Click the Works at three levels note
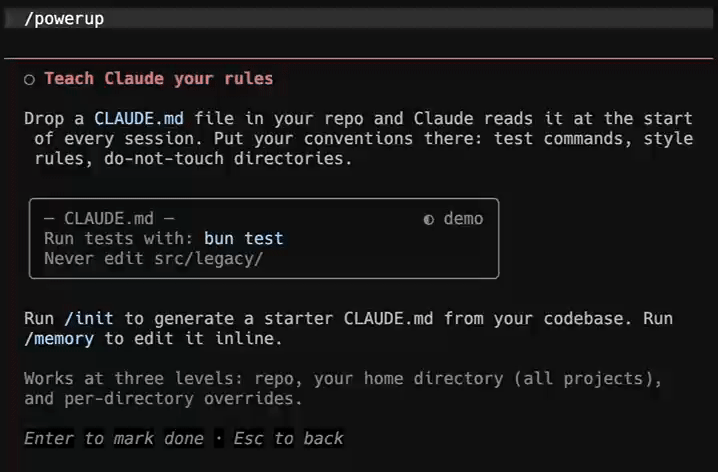The height and width of the screenshot is (472, 718). (343, 389)
